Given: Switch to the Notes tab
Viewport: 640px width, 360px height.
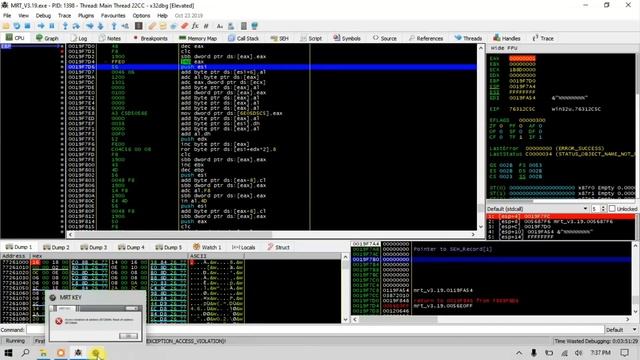Looking at the screenshot, I should (x=109, y=38).
